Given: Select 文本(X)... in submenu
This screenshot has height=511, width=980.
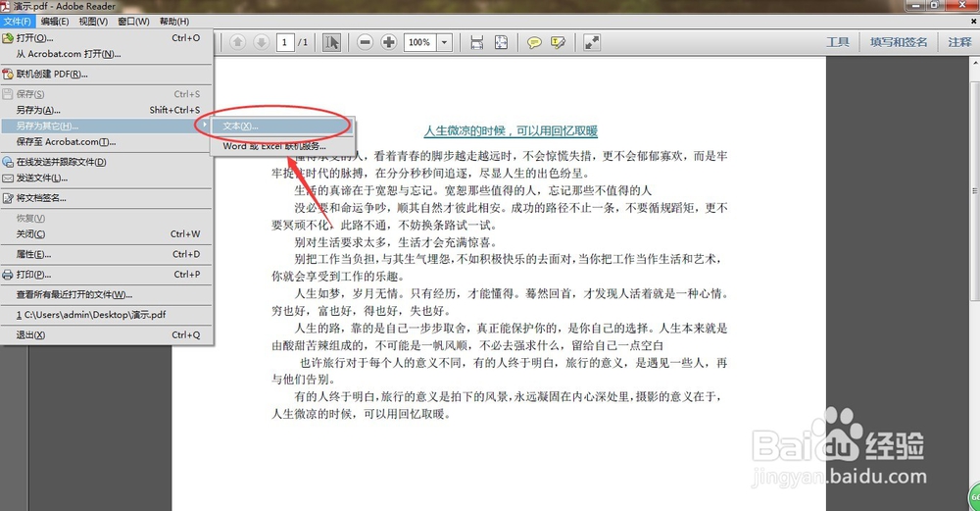Looking at the screenshot, I should click(282, 126).
